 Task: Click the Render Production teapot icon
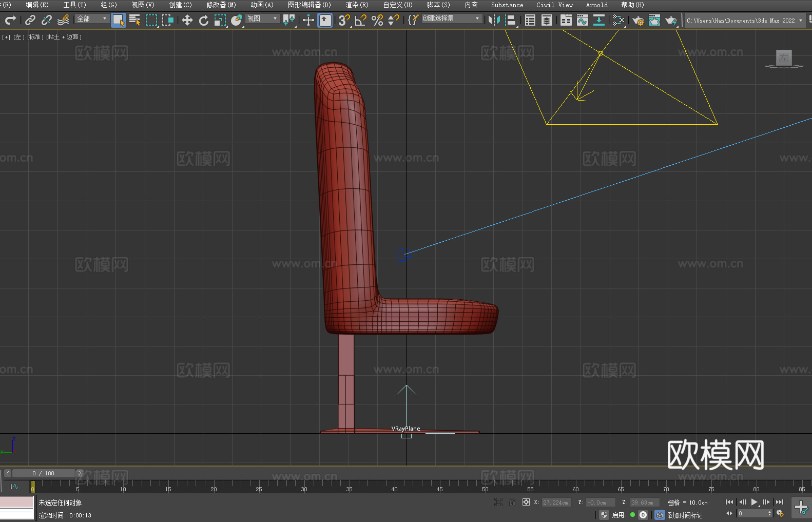coord(671,20)
